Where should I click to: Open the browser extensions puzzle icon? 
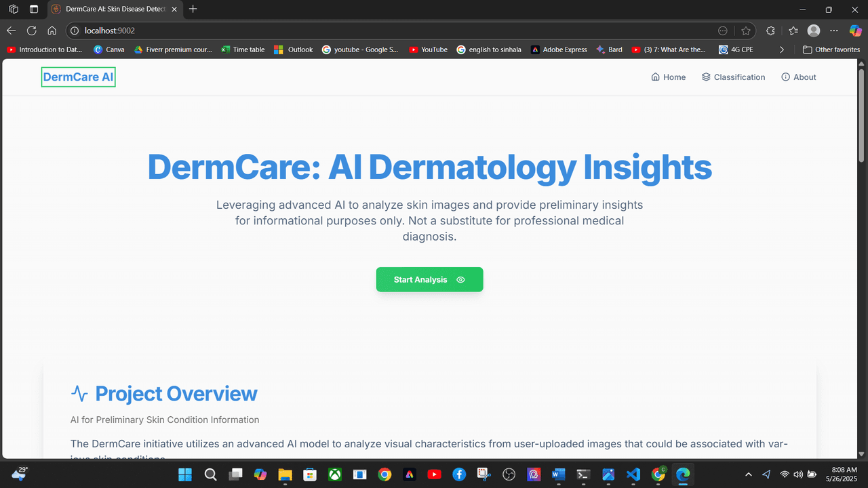pyautogui.click(x=770, y=30)
